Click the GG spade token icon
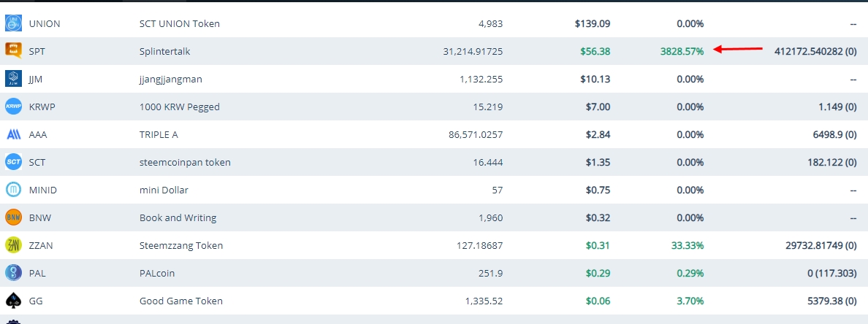Screen dimensions: 868x324 13,300
